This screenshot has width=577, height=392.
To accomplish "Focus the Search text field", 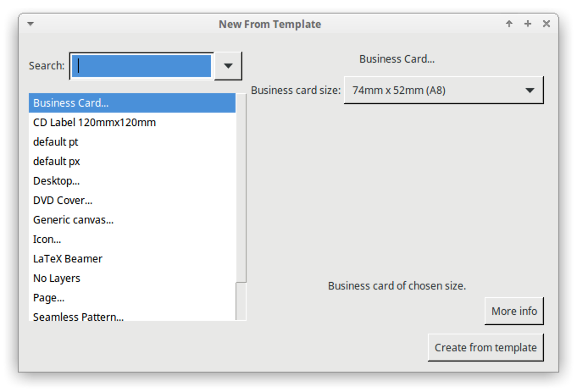I will (141, 66).
